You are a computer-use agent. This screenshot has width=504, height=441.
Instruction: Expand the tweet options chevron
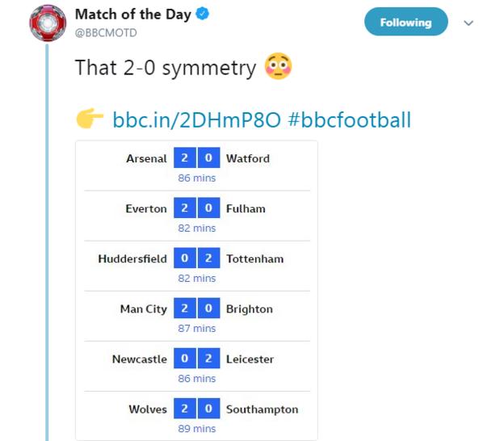(468, 23)
